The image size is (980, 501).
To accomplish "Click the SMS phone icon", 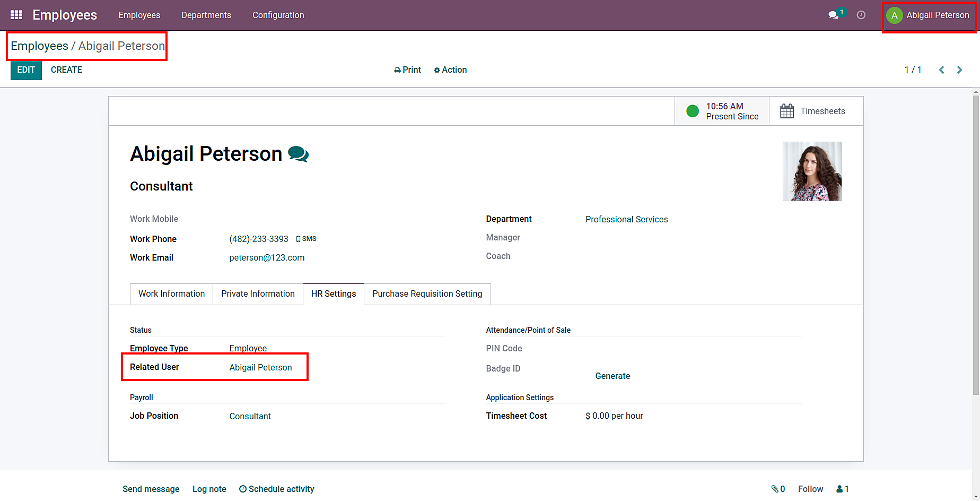I will coord(306,239).
